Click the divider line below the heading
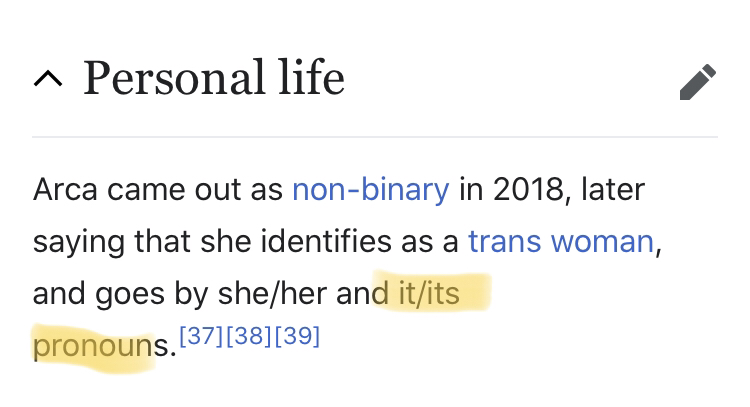The width and height of the screenshot is (750, 407). click(375, 136)
